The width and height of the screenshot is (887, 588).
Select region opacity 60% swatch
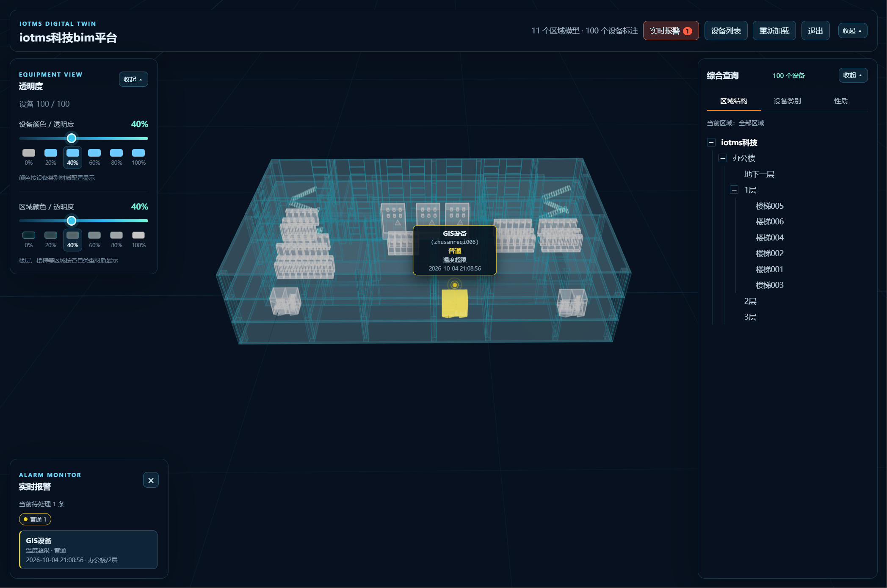(x=94, y=240)
